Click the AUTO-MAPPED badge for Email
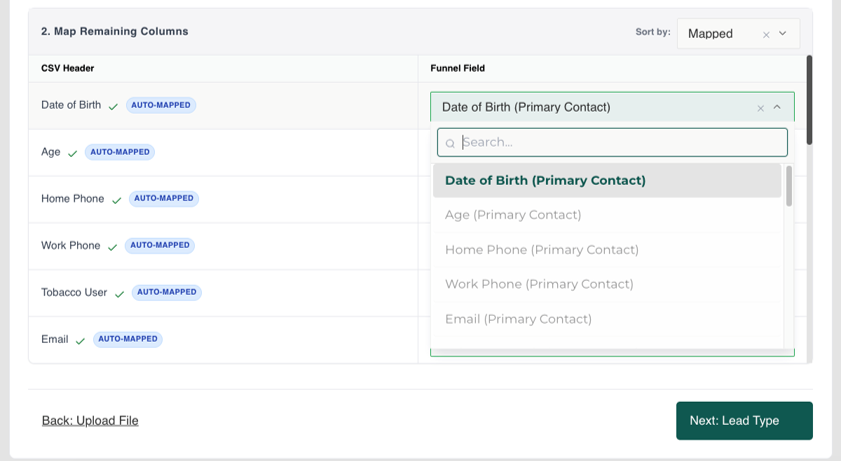The width and height of the screenshot is (841, 461). 128,339
